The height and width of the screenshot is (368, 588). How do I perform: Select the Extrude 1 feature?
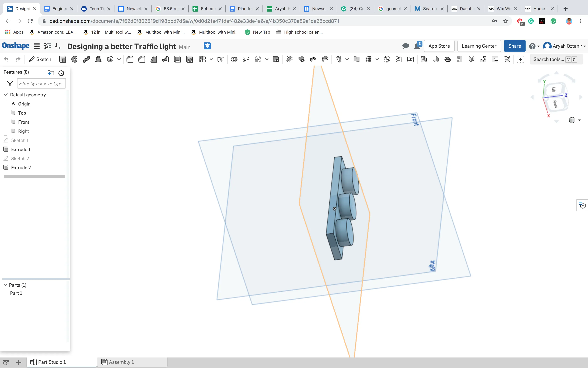21,149
